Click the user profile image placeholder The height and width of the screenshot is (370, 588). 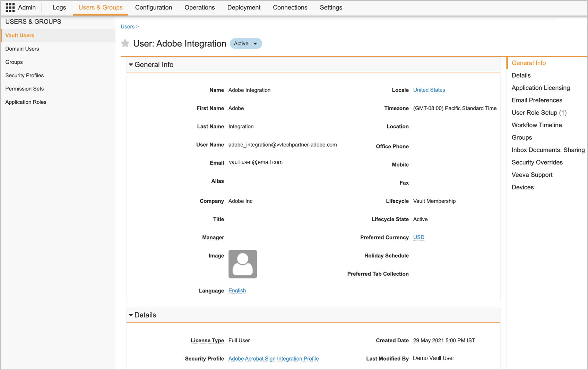click(x=243, y=264)
